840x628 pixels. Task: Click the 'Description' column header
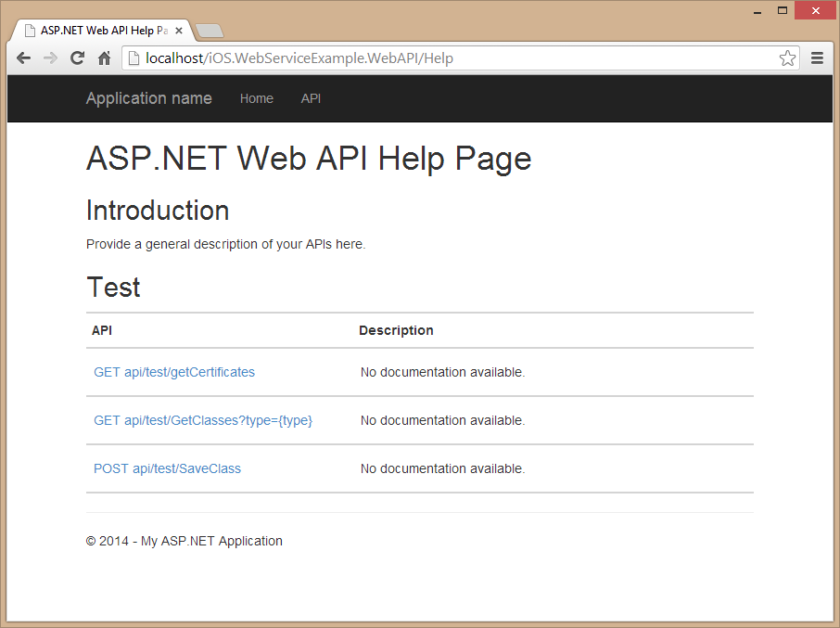tap(396, 330)
